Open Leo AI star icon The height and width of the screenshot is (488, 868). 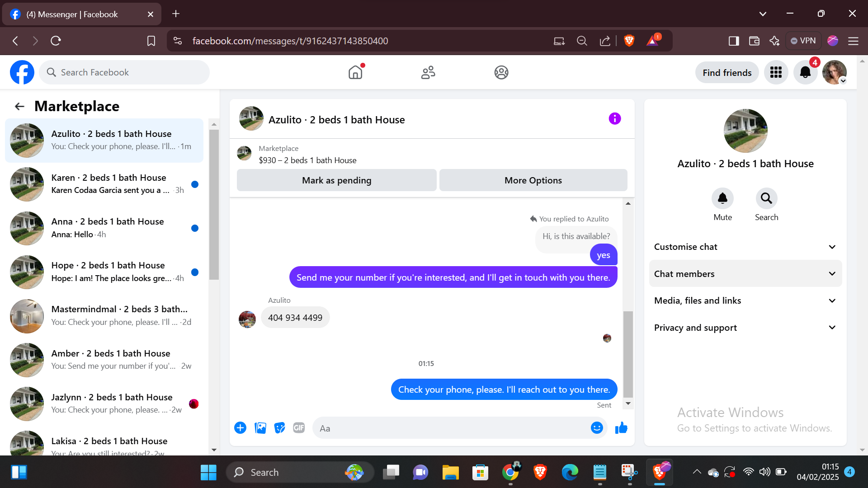774,41
